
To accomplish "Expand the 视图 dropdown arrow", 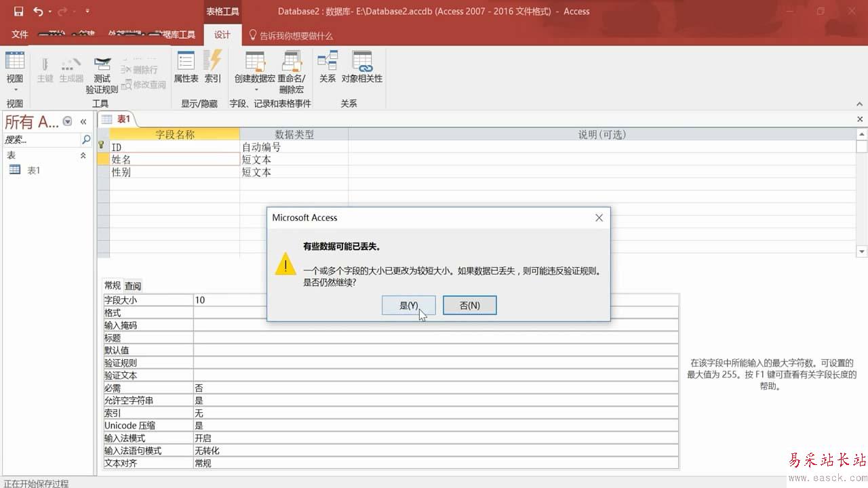I will 15,89.
